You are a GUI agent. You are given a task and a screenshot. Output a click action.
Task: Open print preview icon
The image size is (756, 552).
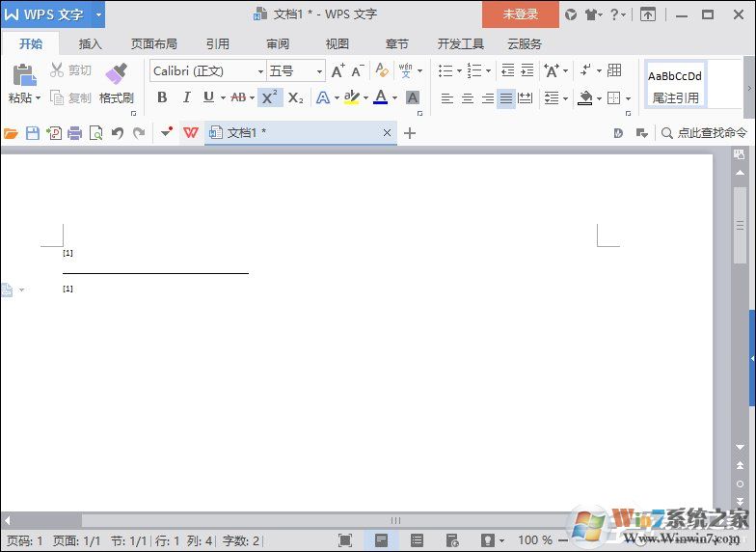(x=96, y=133)
